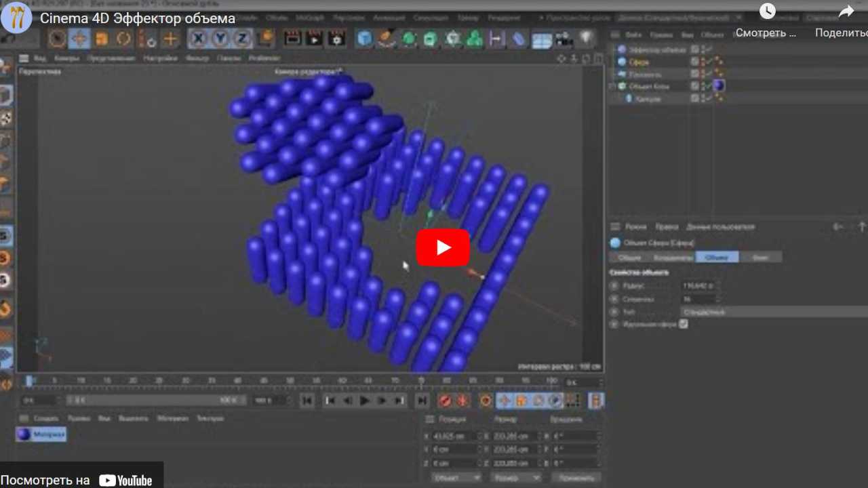This screenshot has height=488, width=868.
Task: Click the 'Радиус' value field
Action: click(698, 286)
